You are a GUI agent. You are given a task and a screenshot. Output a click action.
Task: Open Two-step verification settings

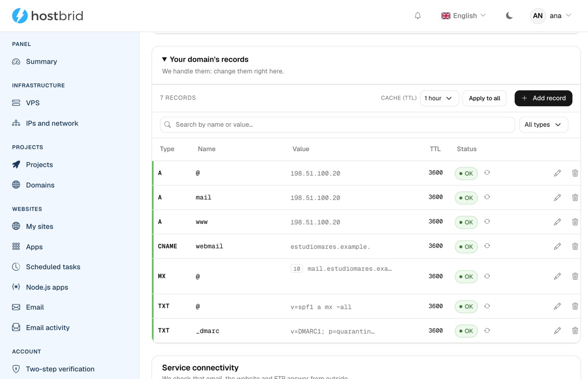point(60,369)
